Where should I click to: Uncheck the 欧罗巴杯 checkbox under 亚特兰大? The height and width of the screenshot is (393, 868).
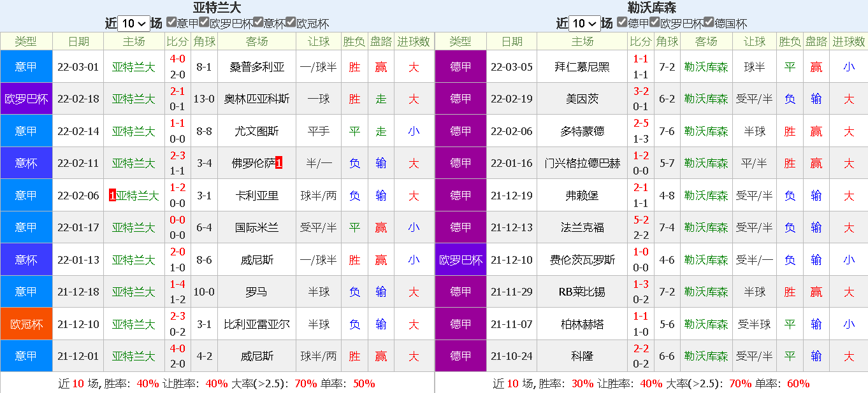204,22
